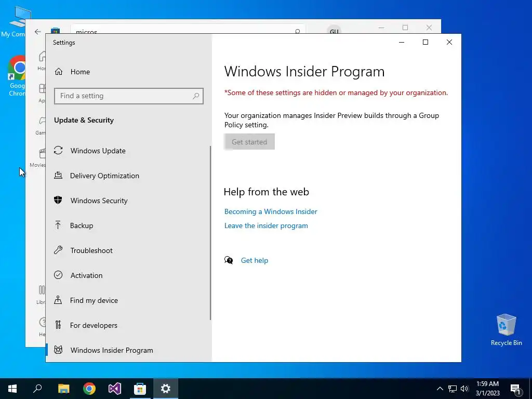This screenshot has width=532, height=399.
Task: Click the Settings sidebar scrollbar
Action: 210,233
